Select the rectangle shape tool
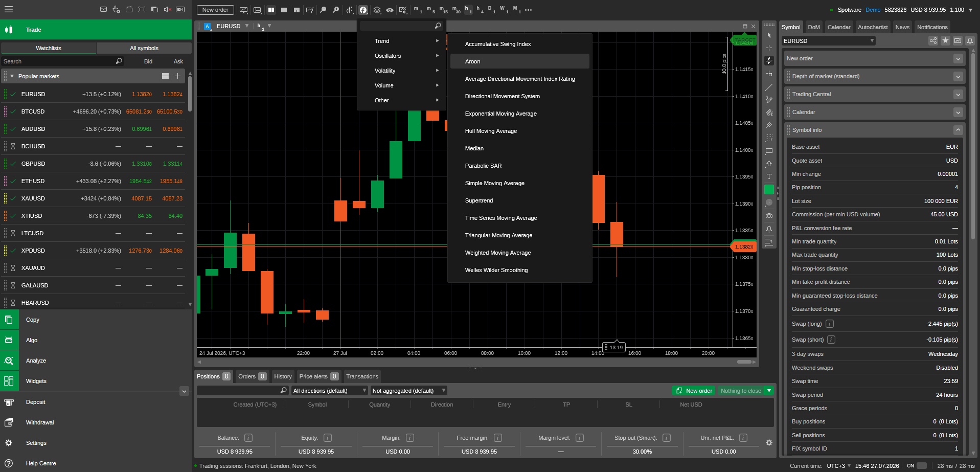980x472 pixels. pos(769,151)
